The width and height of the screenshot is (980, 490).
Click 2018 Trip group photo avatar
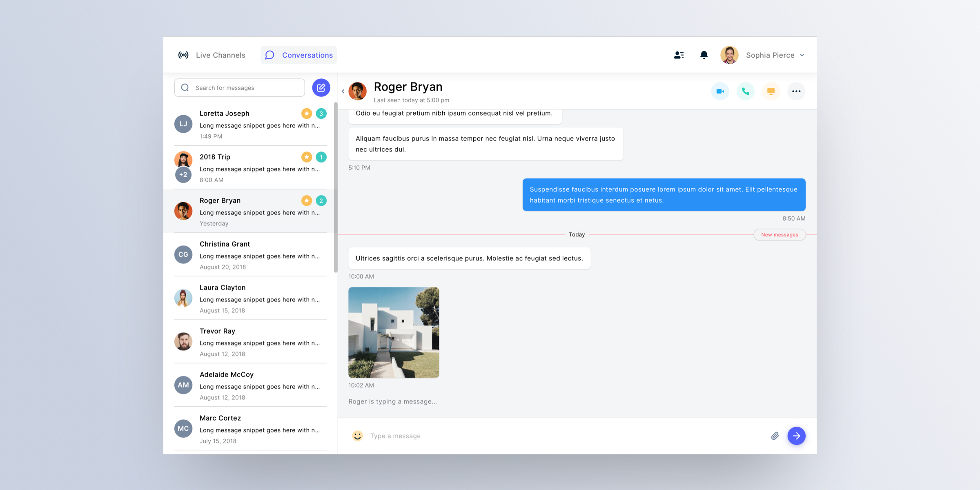pos(183,160)
